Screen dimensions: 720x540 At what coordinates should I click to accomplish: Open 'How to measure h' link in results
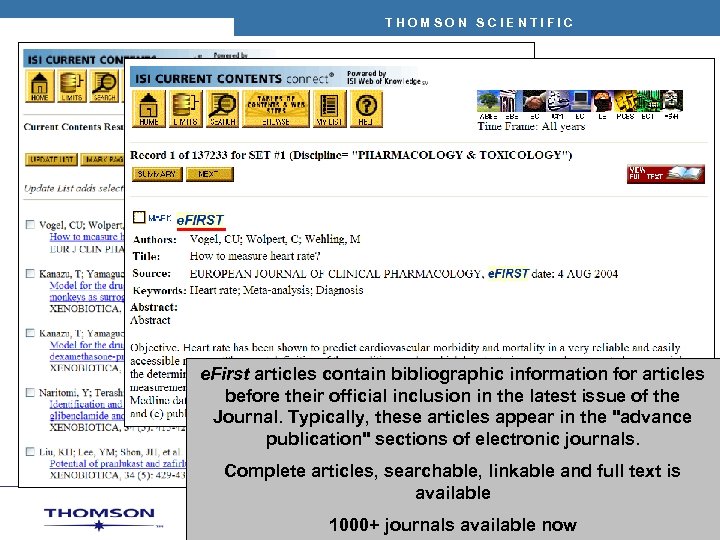87,237
